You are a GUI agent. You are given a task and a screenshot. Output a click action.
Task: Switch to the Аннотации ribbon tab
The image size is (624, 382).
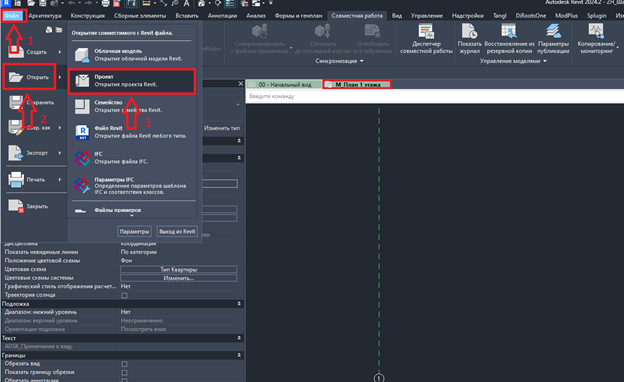point(222,16)
